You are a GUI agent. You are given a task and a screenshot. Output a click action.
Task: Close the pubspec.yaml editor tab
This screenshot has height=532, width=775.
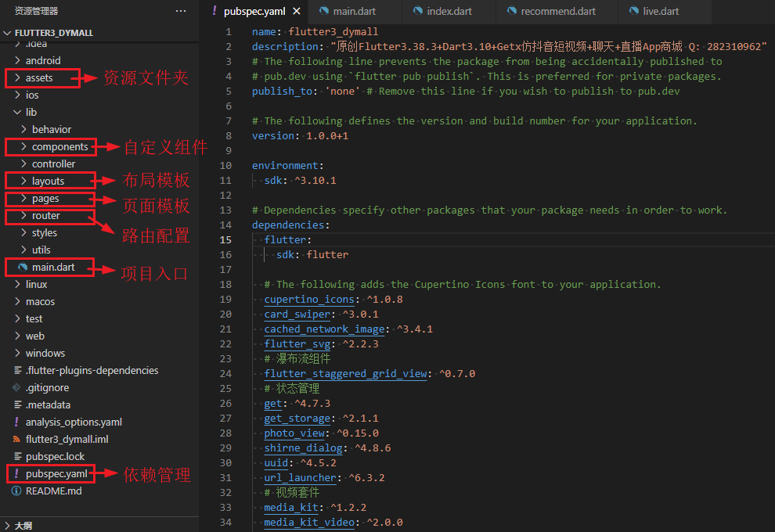click(x=296, y=12)
